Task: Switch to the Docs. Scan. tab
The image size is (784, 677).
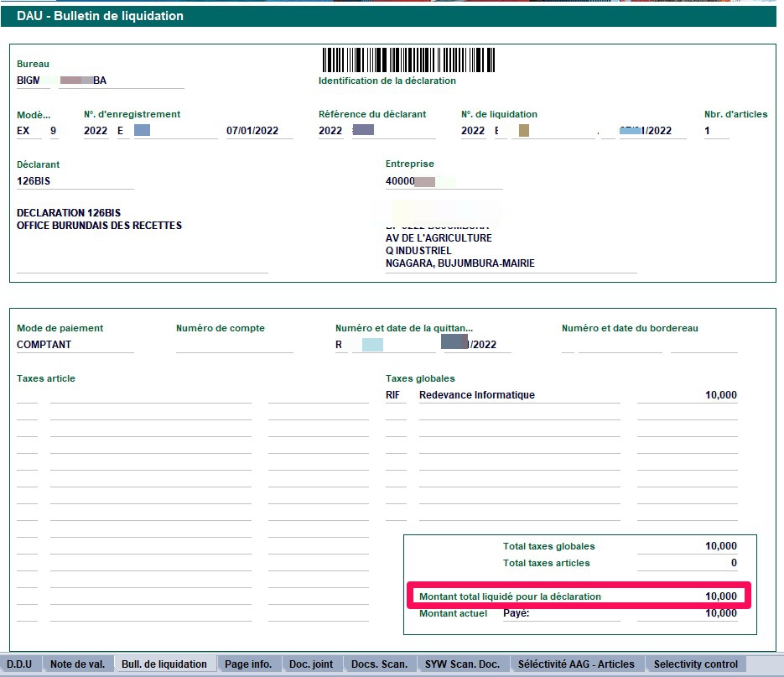Action: [x=379, y=664]
